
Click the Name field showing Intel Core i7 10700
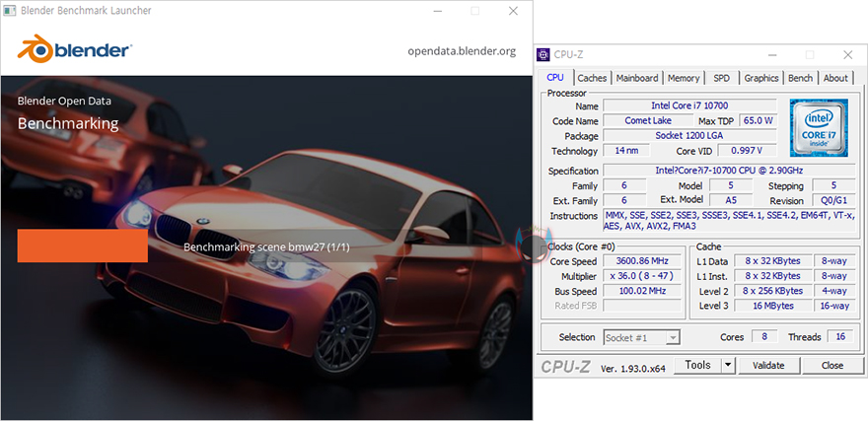pyautogui.click(x=689, y=105)
